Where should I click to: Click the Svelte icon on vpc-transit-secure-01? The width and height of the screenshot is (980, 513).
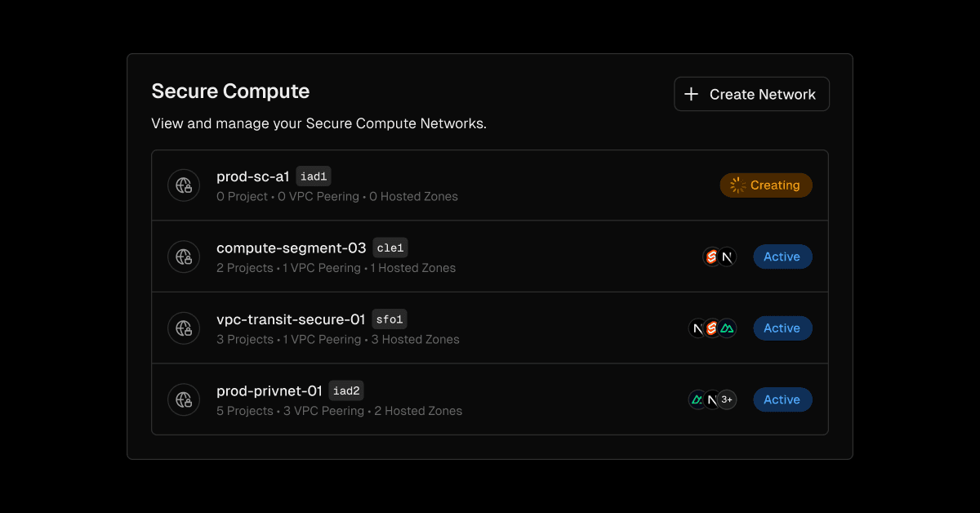click(711, 328)
